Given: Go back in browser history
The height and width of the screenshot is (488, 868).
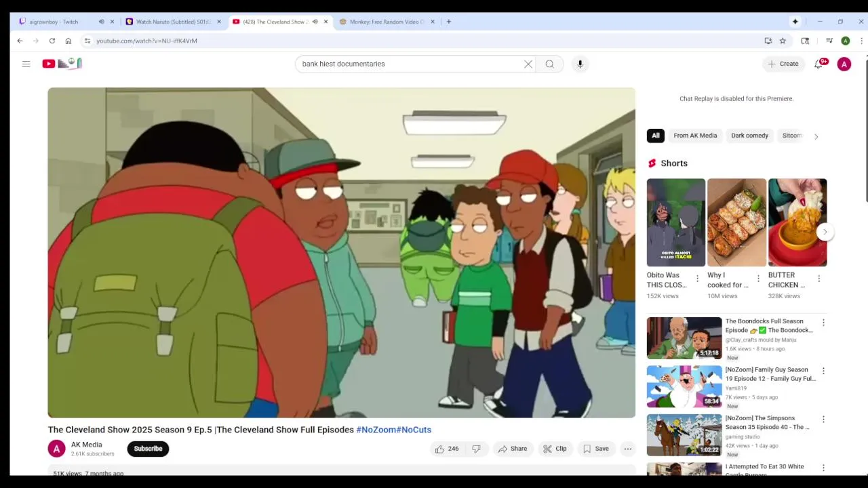Looking at the screenshot, I should (x=20, y=41).
